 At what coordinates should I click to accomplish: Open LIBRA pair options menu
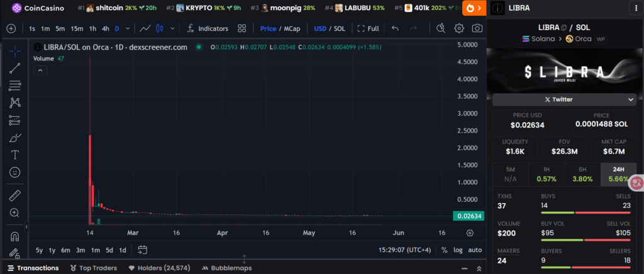click(635, 8)
